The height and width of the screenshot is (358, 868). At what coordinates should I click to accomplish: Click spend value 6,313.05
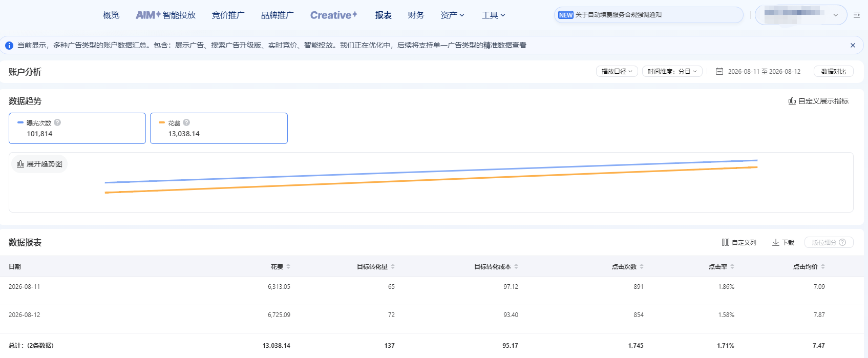point(279,287)
